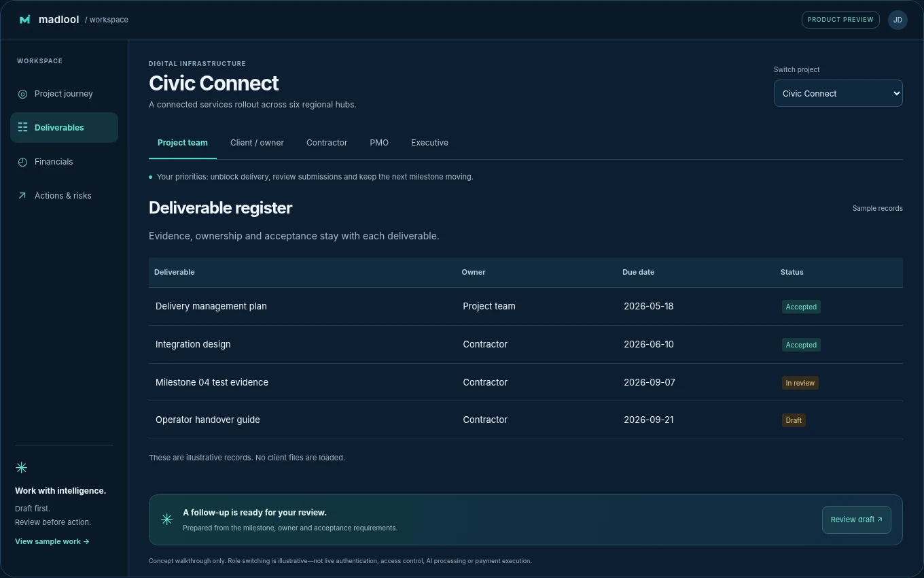924x578 pixels.
Task: Click the Project journey target icon
Action: 22,94
